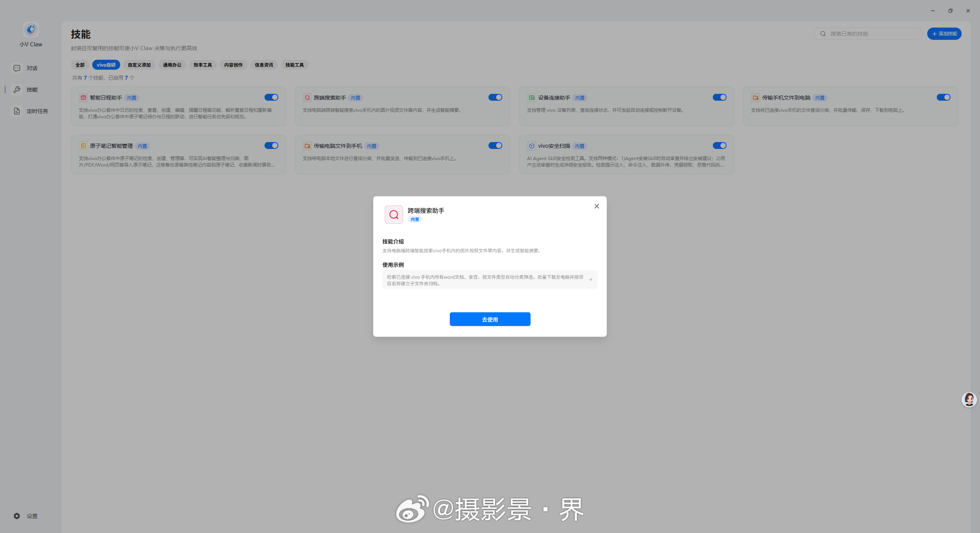Open the floating assistant avatar
Screen dimensions: 980x533
pos(969,400)
